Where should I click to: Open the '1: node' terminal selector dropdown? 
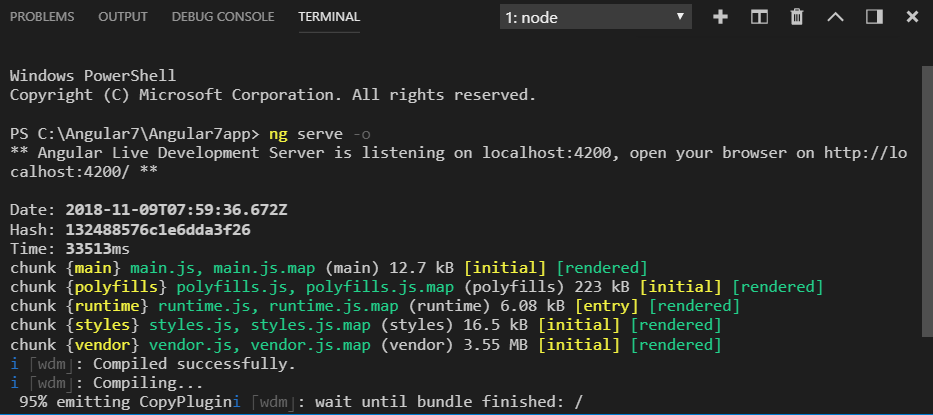(596, 17)
